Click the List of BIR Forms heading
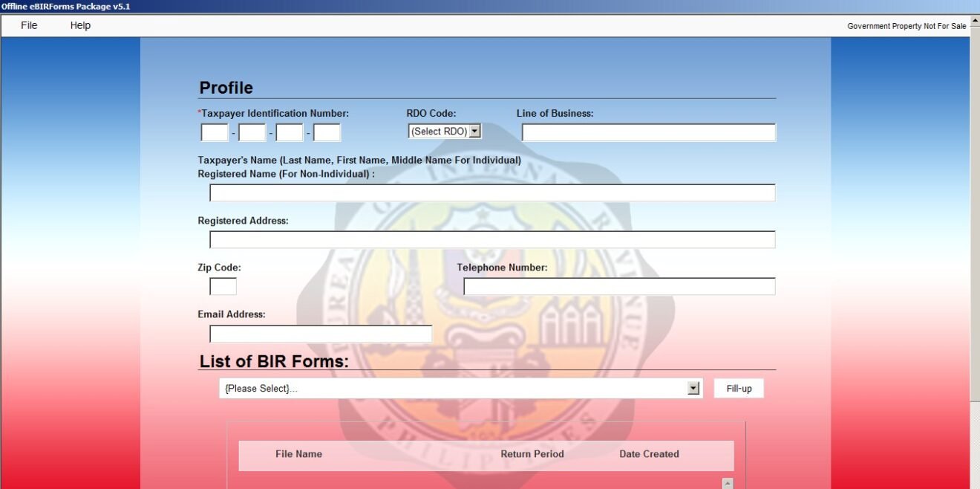 274,362
